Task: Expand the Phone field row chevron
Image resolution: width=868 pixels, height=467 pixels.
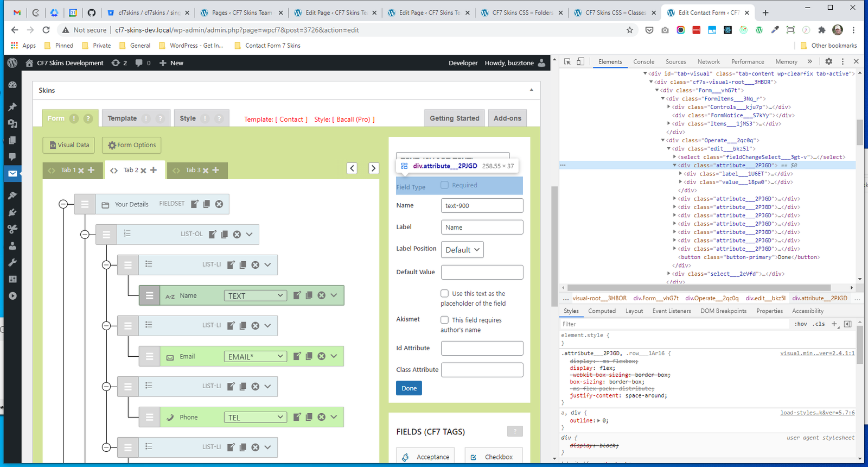Action: pos(334,417)
